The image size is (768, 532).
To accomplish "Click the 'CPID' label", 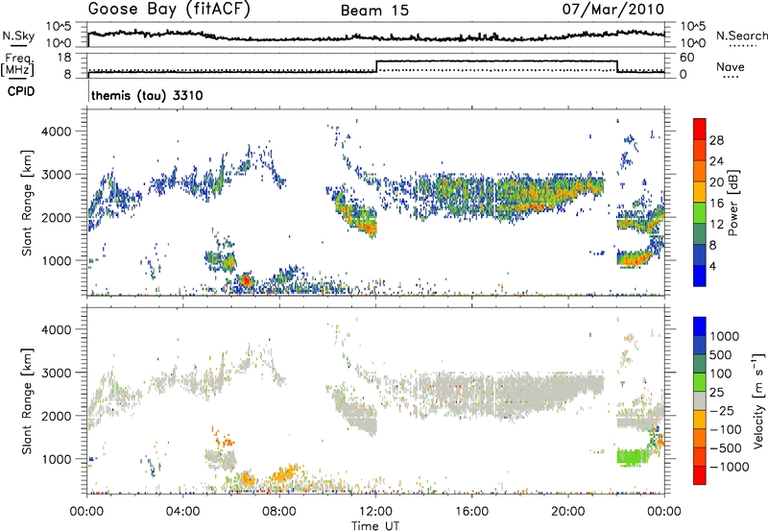I will pyautogui.click(x=21, y=91).
